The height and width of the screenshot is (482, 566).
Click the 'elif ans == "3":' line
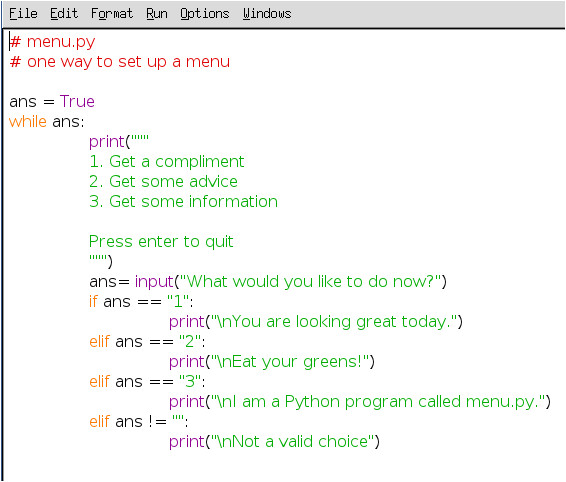(147, 382)
